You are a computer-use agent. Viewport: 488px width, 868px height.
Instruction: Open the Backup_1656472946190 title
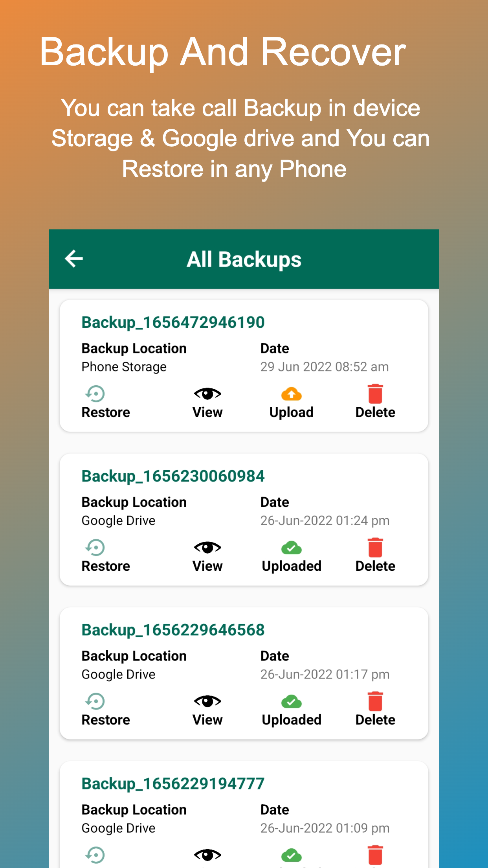tap(173, 322)
